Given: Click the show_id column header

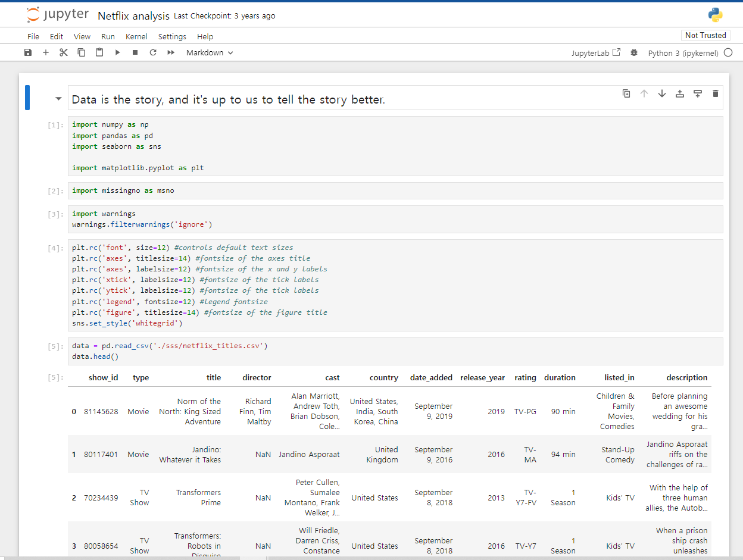Looking at the screenshot, I should (103, 377).
